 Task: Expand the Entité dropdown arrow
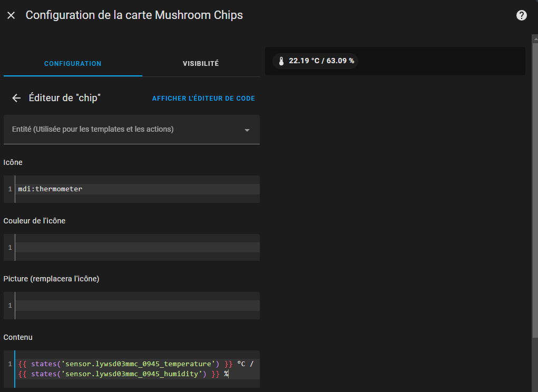247,130
